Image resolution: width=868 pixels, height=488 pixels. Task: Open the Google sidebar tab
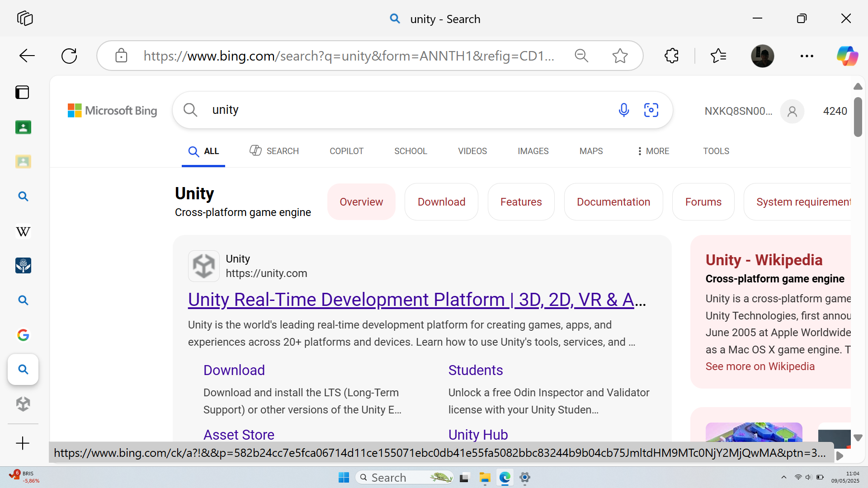pyautogui.click(x=23, y=335)
